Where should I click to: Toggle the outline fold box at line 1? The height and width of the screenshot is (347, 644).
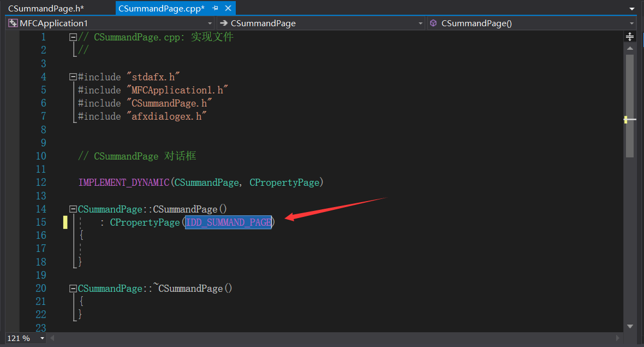click(x=72, y=37)
